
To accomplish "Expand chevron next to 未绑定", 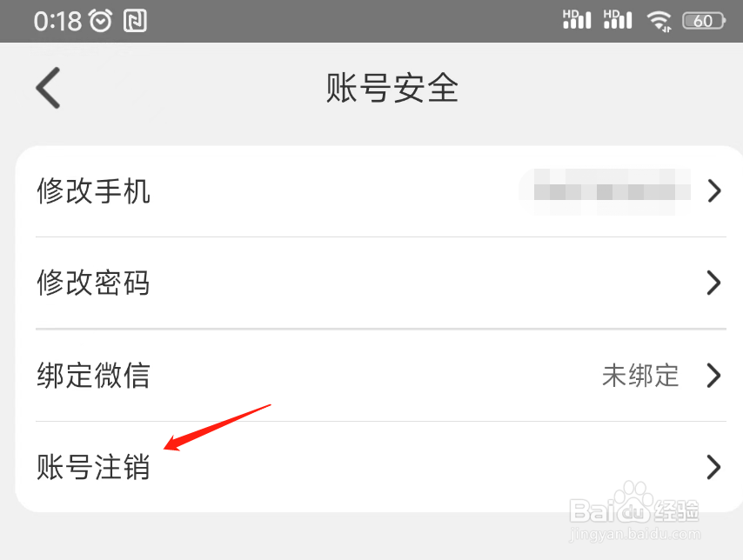I will [714, 376].
